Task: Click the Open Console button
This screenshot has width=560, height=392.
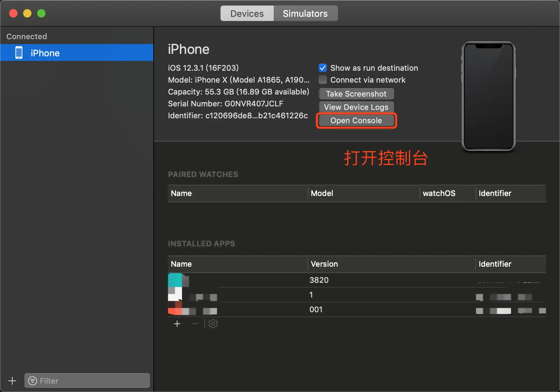Action: (x=356, y=120)
